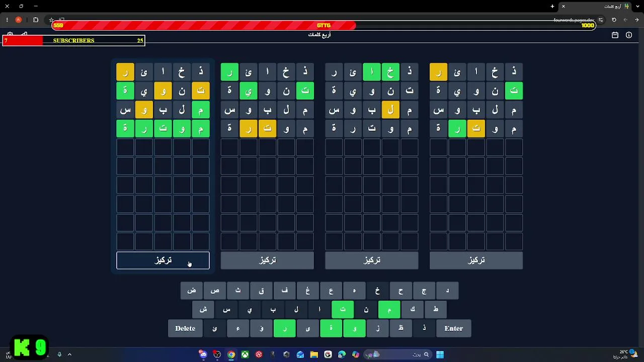Viewport: 644px width, 362px height.
Task: Tap the ج key on on-screen keyboard
Action: (x=424, y=291)
